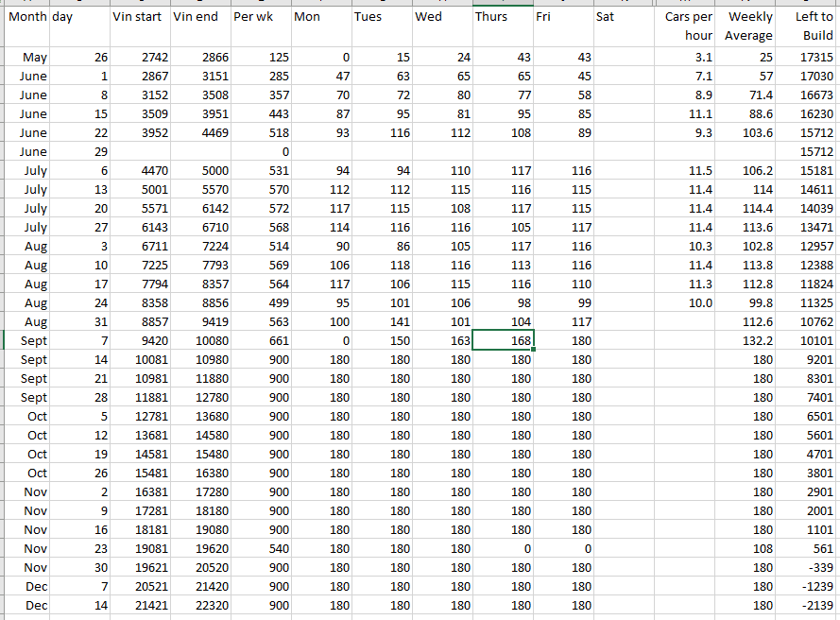Select the 'Mon' column header cell

click(x=321, y=17)
